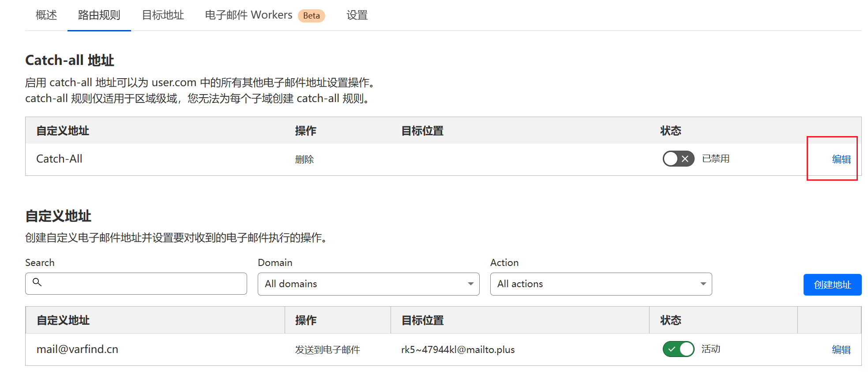Click 编辑 for mail@varfind.cn
The width and height of the screenshot is (868, 372).
click(841, 350)
